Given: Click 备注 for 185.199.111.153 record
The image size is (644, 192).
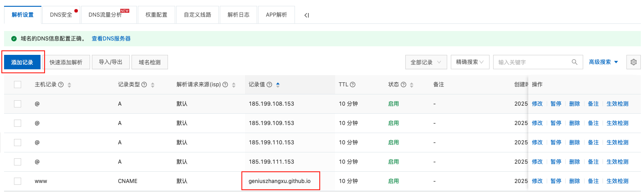Looking at the screenshot, I should point(593,162).
